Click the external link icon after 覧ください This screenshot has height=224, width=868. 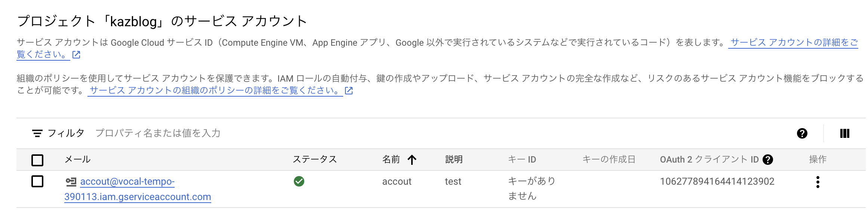coord(76,55)
